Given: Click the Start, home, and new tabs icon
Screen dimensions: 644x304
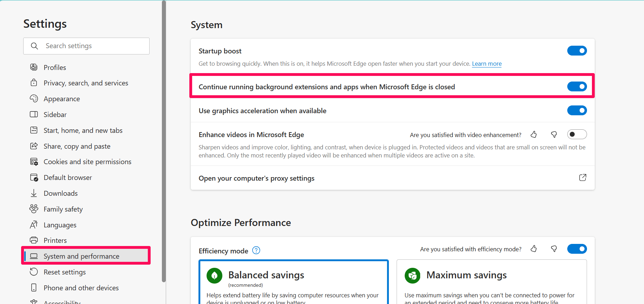Looking at the screenshot, I should 34,130.
